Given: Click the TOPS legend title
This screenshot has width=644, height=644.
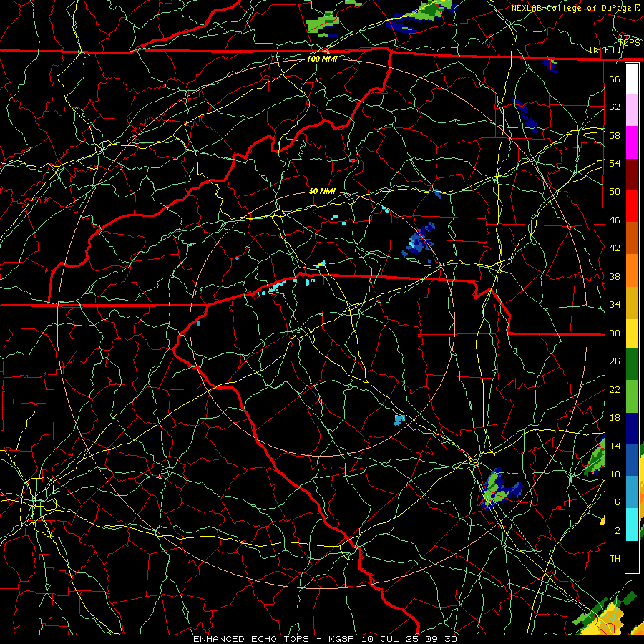Looking at the screenshot, I should click(x=629, y=42).
